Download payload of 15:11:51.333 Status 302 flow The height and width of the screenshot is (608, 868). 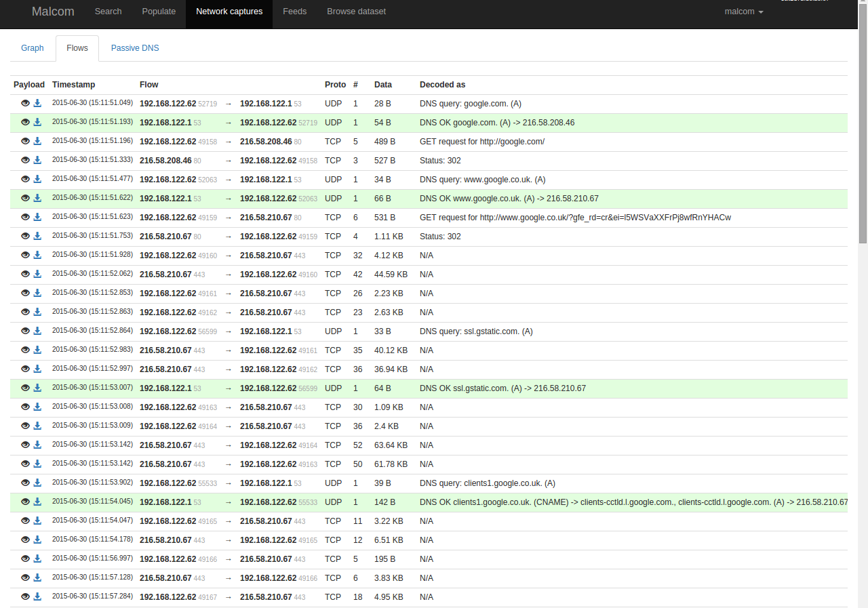coord(37,160)
